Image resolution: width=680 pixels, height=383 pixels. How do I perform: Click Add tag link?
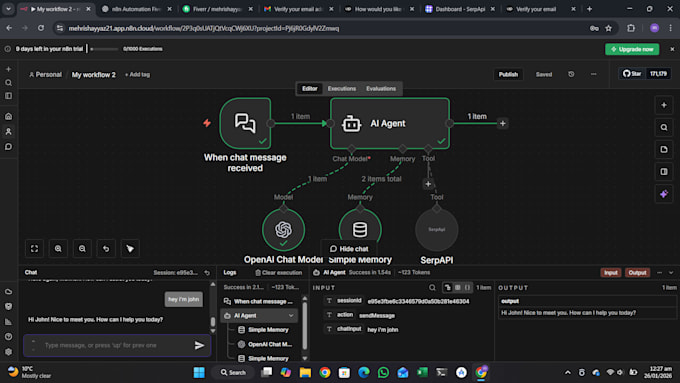[x=137, y=75]
